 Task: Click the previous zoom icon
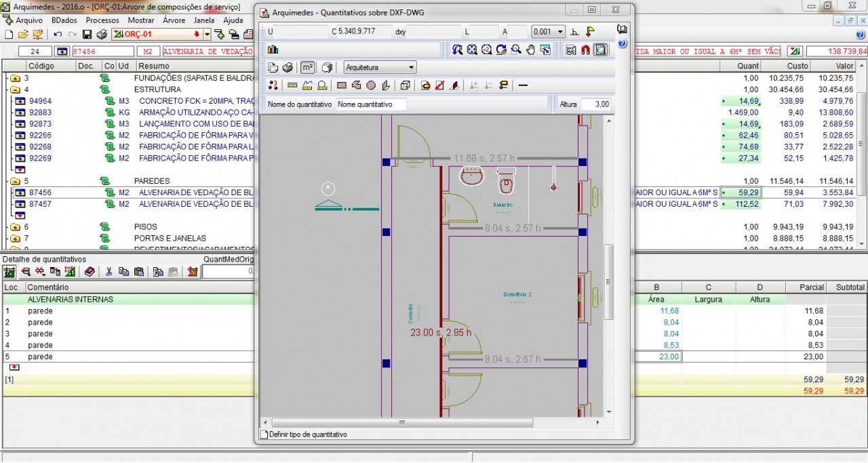[457, 49]
